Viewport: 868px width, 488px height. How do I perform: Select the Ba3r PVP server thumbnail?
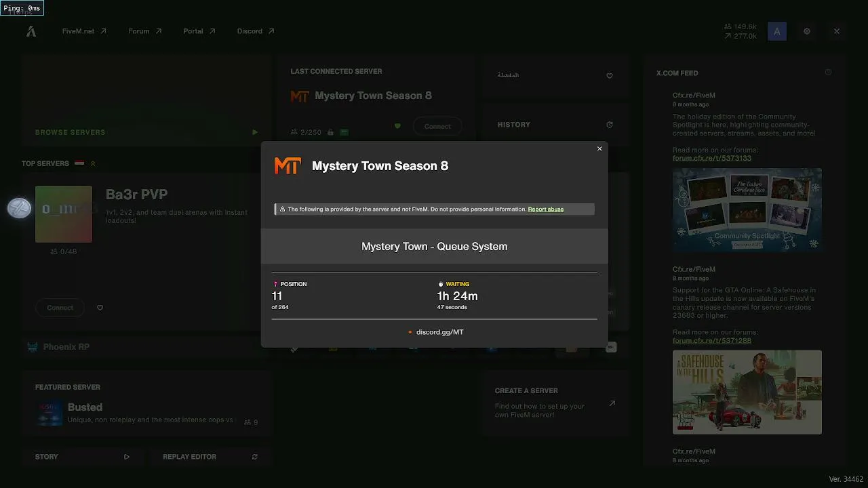point(64,214)
